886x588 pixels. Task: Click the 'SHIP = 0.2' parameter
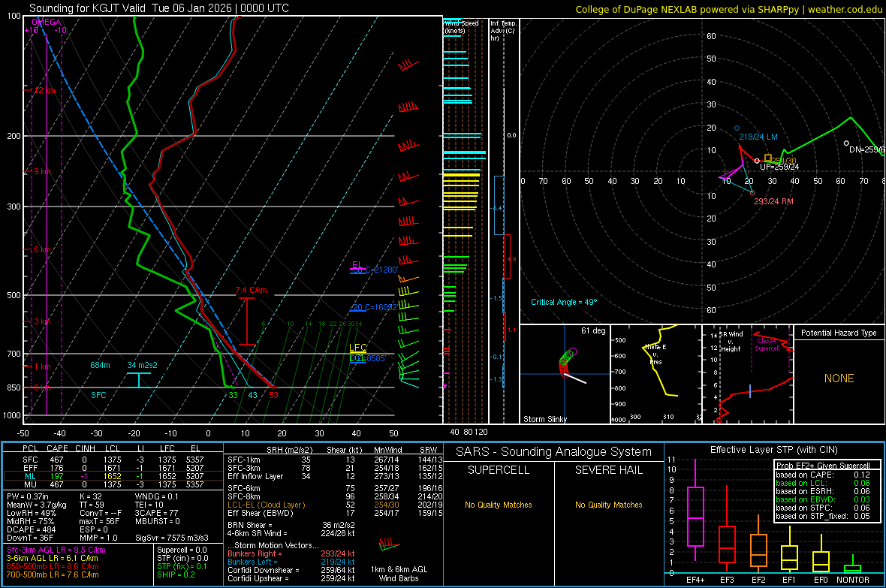(176, 574)
